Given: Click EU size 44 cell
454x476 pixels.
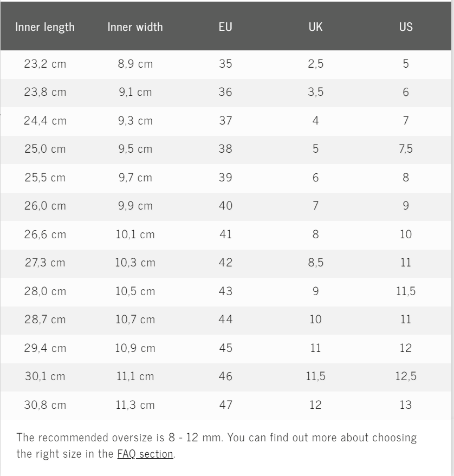Looking at the screenshot, I should [x=225, y=319].
